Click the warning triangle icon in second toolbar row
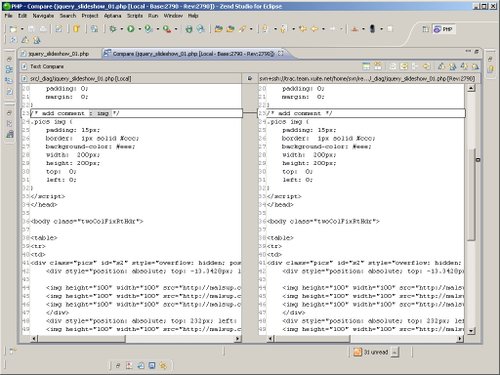The height and width of the screenshot is (375, 500). pyautogui.click(x=25, y=40)
